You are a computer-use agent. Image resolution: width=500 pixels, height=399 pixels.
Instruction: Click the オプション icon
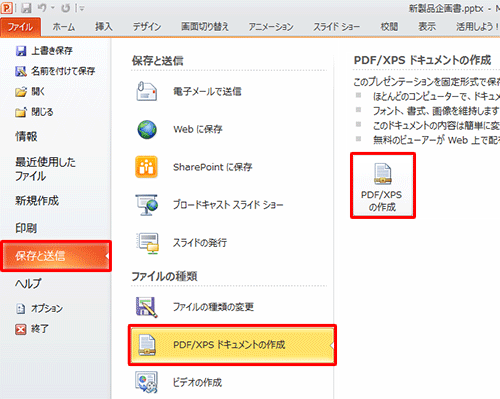[x=21, y=309]
